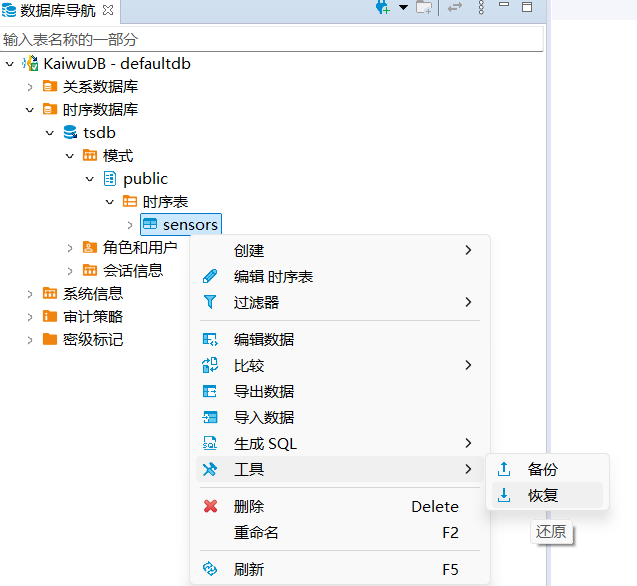The image size is (637, 586).
Task: Expand the relational database folder
Action: click(x=30, y=87)
